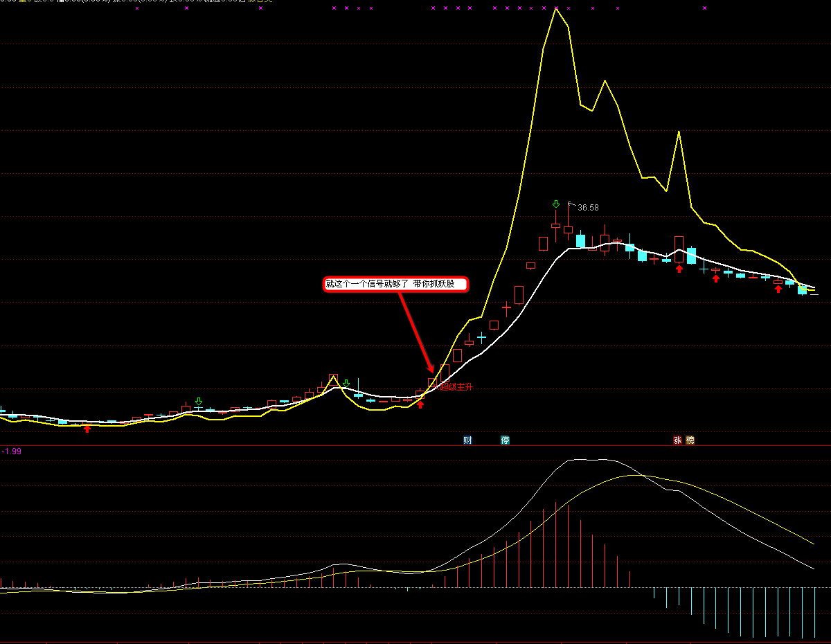Click the blue 财 finance marker icon

point(467,440)
